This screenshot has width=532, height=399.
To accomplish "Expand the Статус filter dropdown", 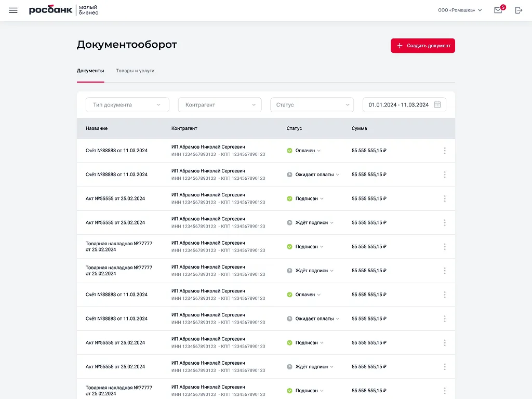I will click(312, 105).
